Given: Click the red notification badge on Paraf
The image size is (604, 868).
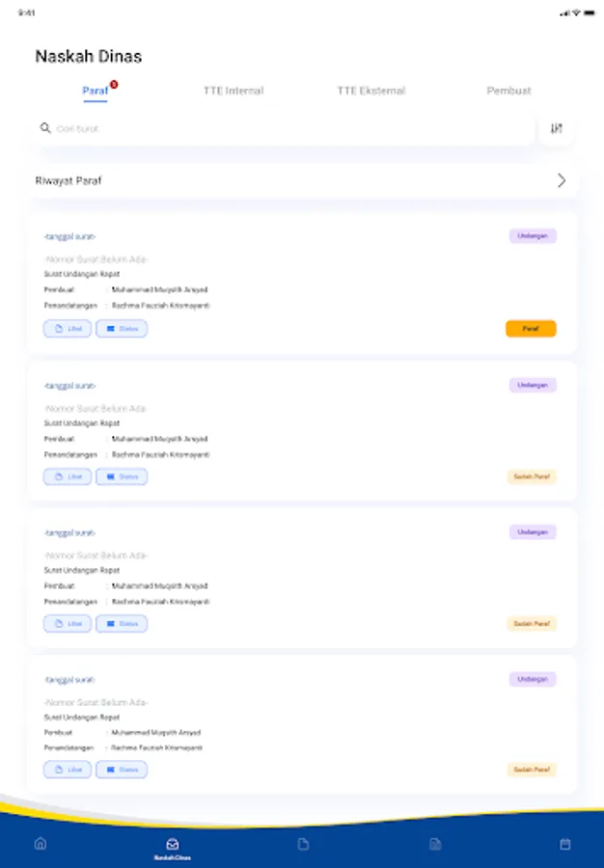Looking at the screenshot, I should click(x=114, y=84).
